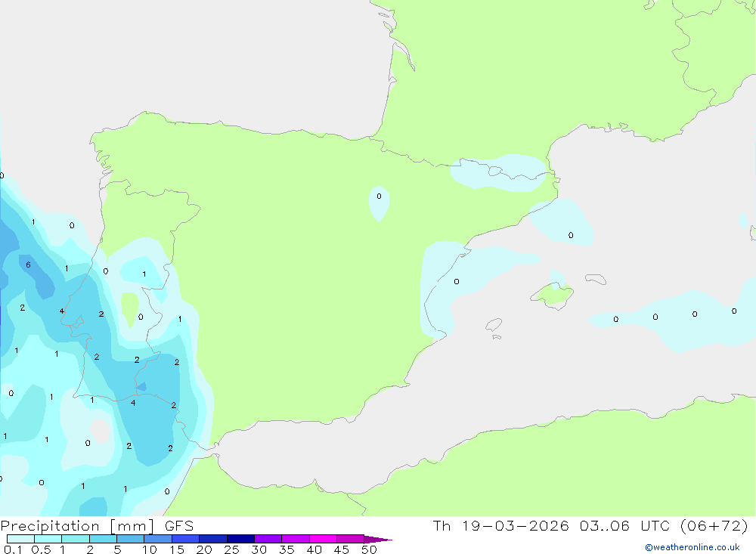Viewport: 756px width, 554px height.
Task: Click the '50' legend scale label
Action: 369,549
